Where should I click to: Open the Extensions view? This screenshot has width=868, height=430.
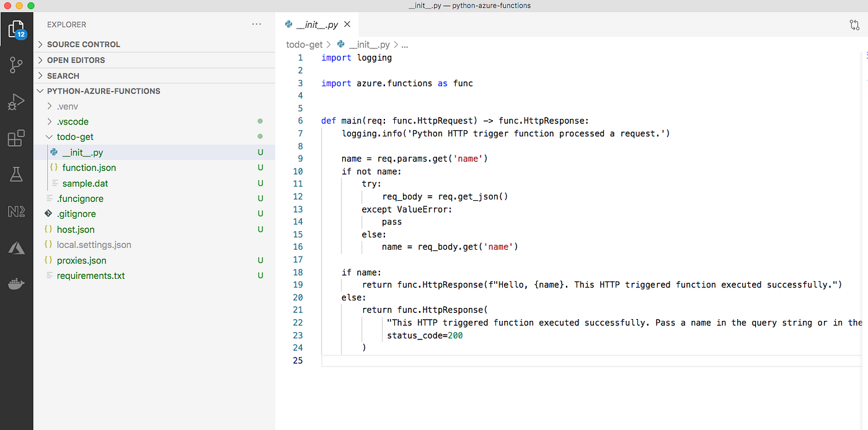(x=16, y=138)
